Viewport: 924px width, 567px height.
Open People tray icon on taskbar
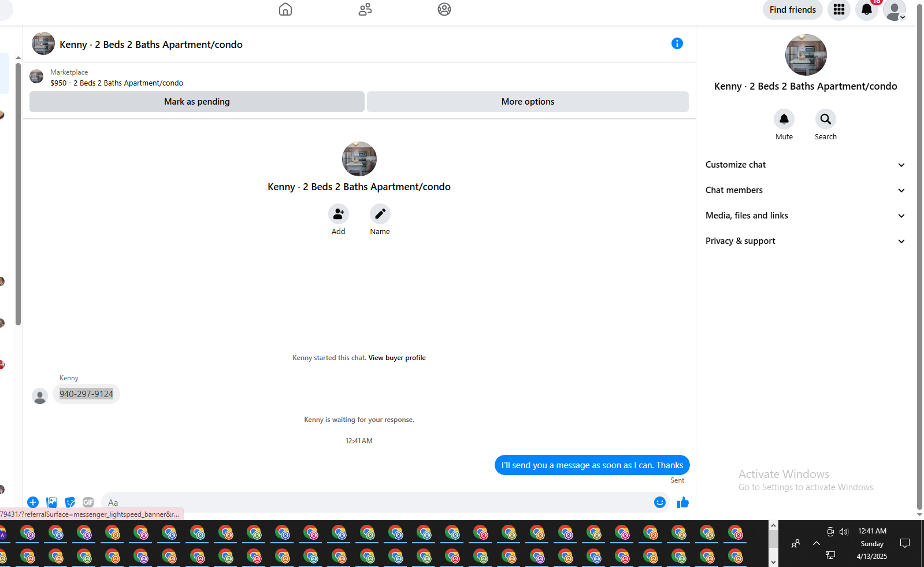pyautogui.click(x=796, y=543)
